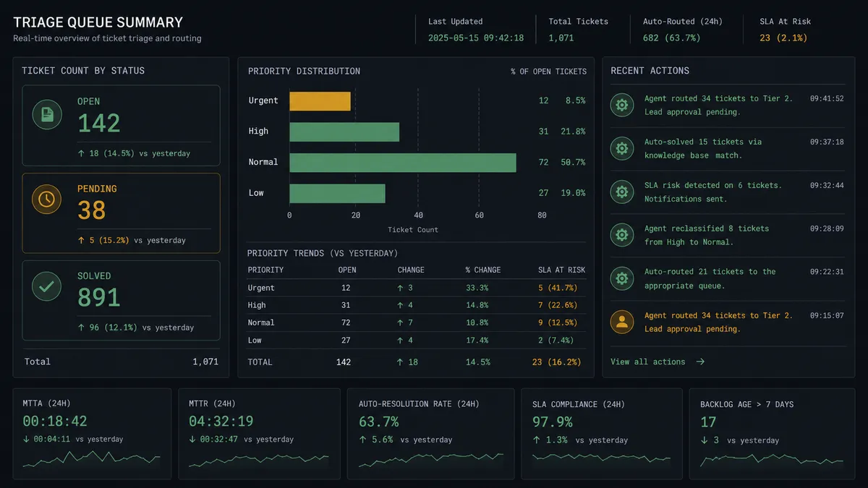868x488 pixels.
Task: Click gear icon beside 09:41:52 routed action
Action: pos(621,105)
